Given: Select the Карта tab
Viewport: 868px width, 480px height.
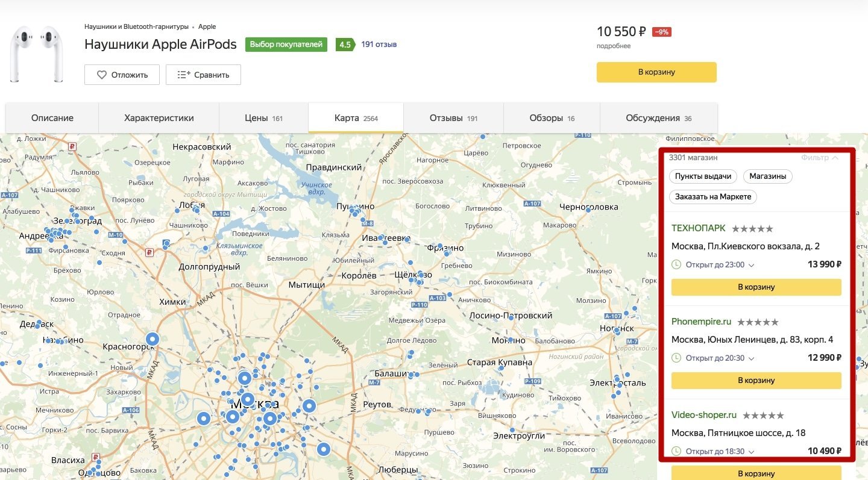Looking at the screenshot, I should [356, 118].
